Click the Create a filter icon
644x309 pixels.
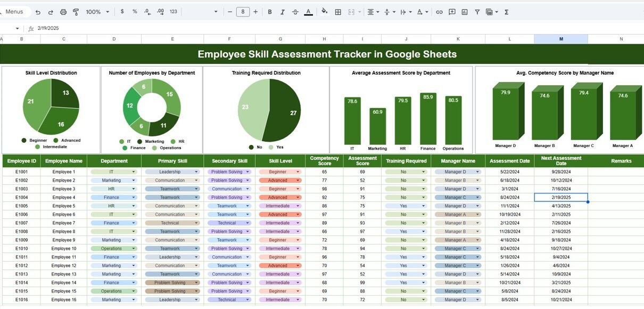477,12
